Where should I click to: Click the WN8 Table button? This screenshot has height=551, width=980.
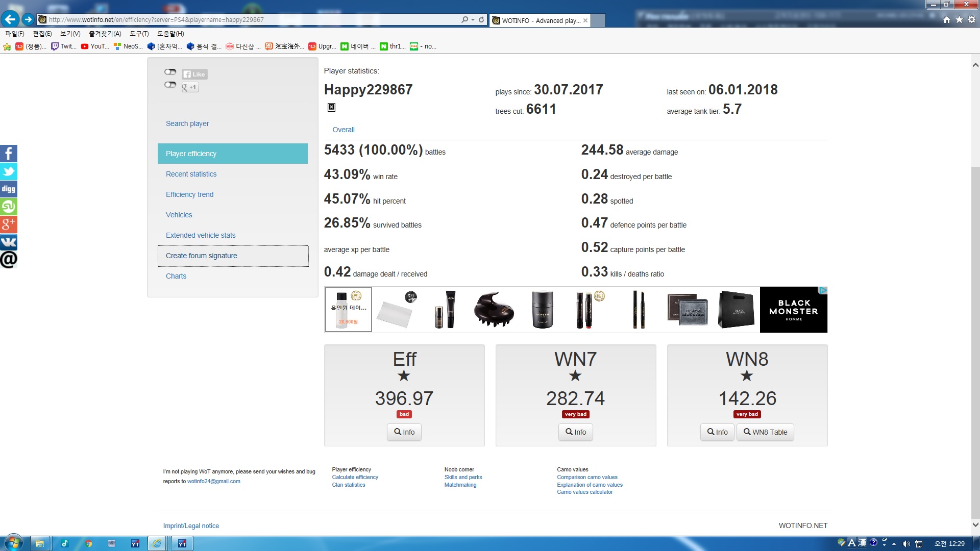click(765, 432)
